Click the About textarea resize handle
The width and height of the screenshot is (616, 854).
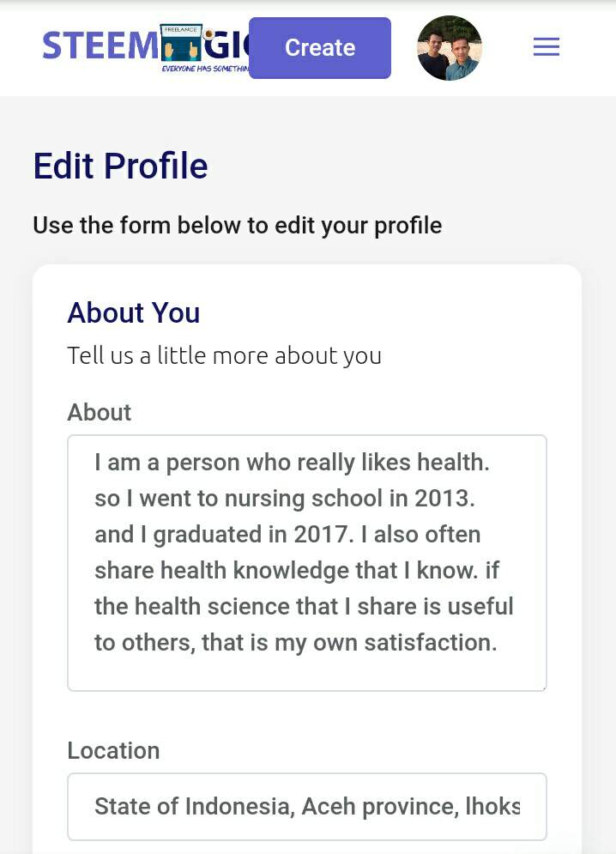pos(542,686)
